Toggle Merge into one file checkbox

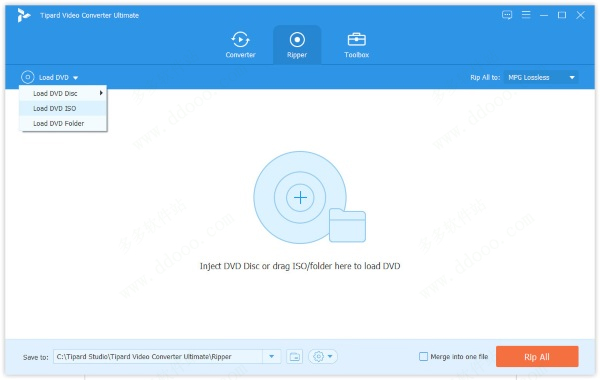(423, 357)
